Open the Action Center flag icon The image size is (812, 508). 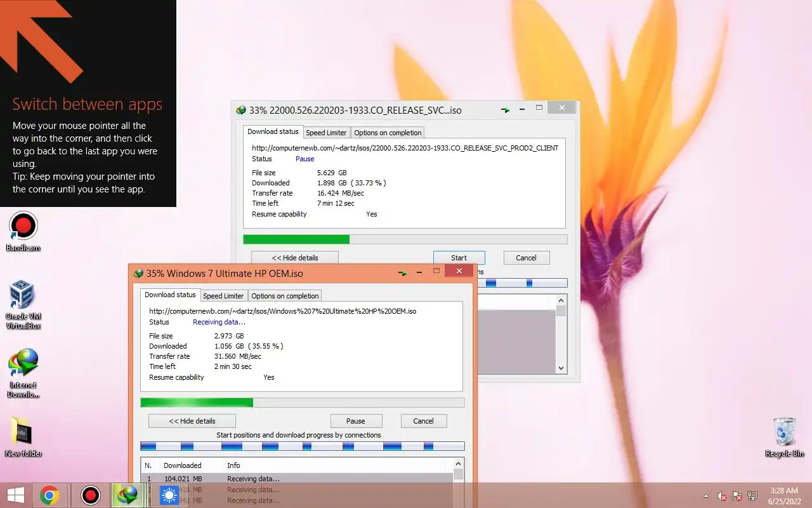coord(737,496)
